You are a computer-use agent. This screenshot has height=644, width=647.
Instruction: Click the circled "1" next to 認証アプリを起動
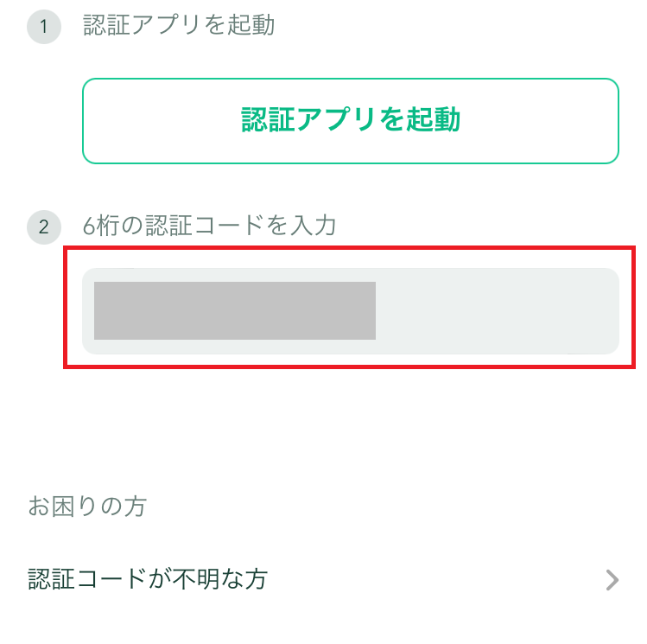(x=44, y=27)
